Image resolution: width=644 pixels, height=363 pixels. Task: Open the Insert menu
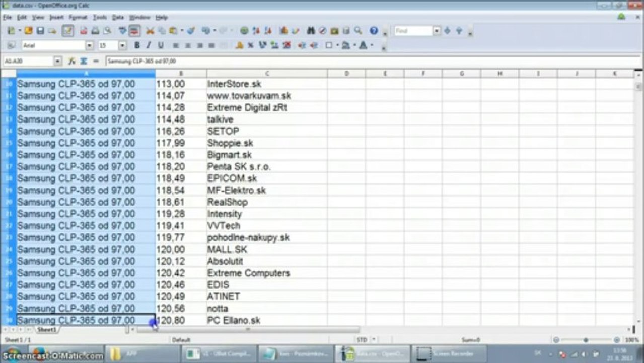coord(56,17)
